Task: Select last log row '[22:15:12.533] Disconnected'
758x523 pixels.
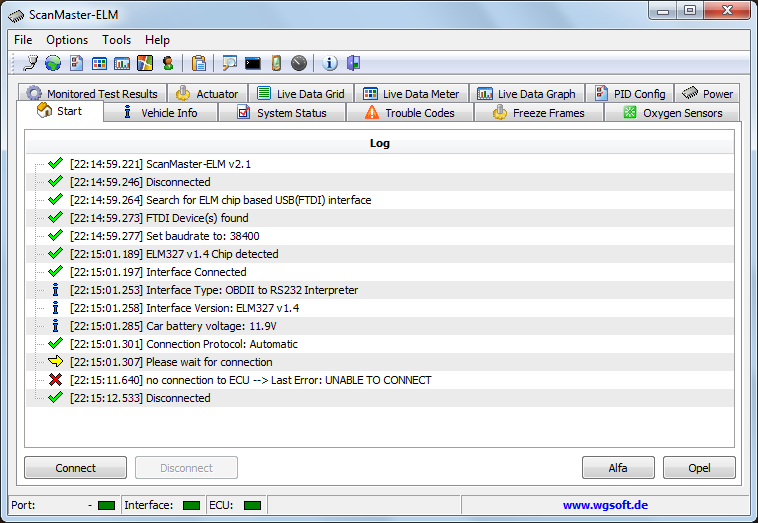Action: pyautogui.click(x=379, y=398)
